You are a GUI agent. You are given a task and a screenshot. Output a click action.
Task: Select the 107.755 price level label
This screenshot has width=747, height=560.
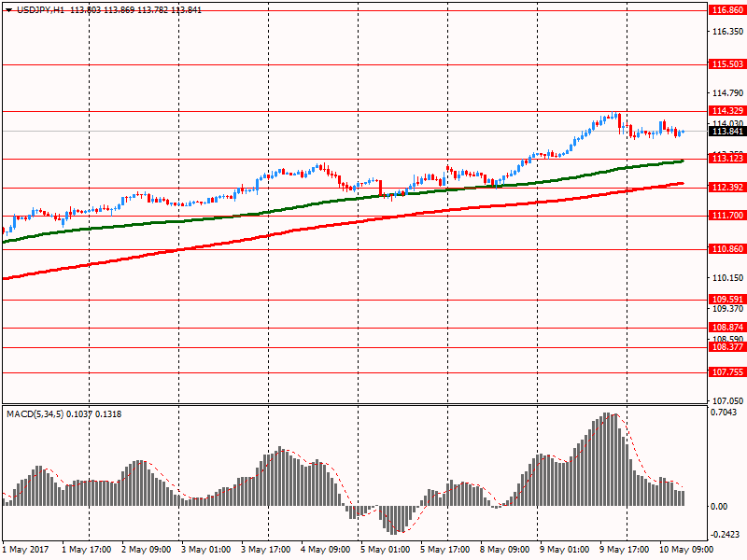point(727,372)
